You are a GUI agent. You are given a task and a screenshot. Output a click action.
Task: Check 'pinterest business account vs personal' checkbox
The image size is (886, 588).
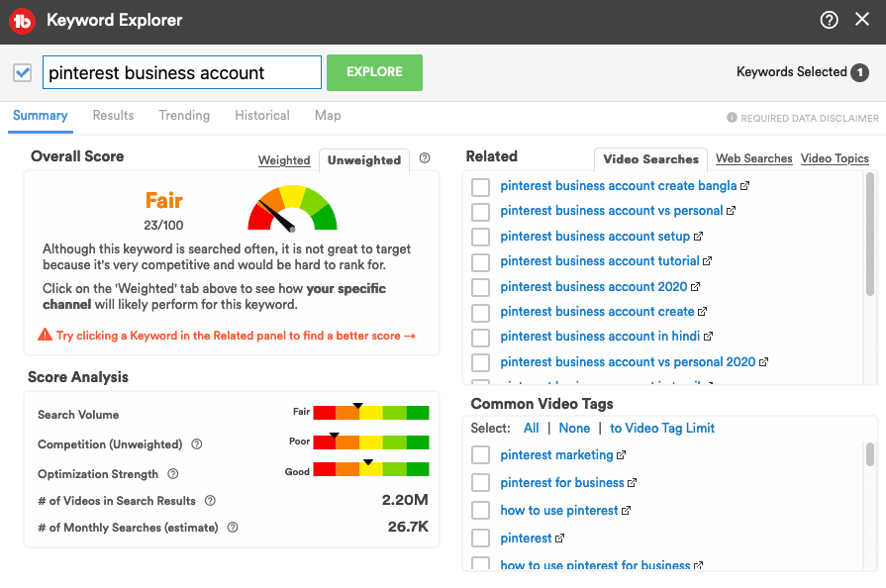[480, 212]
